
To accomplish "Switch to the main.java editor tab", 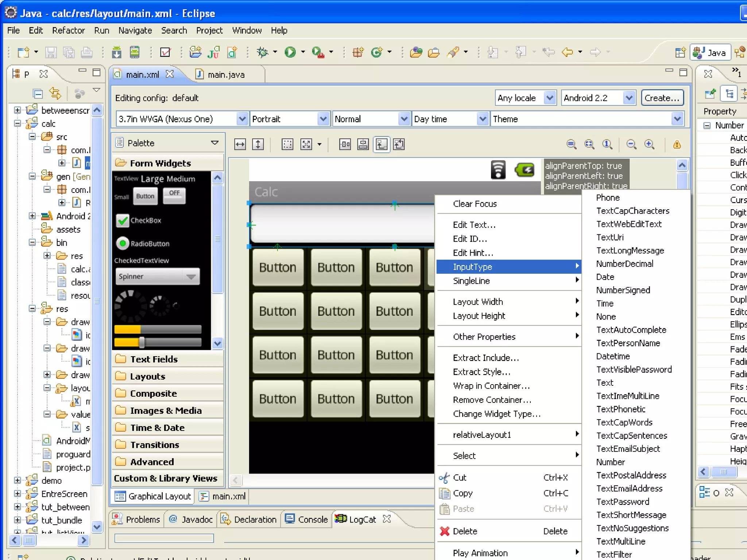I will (226, 75).
